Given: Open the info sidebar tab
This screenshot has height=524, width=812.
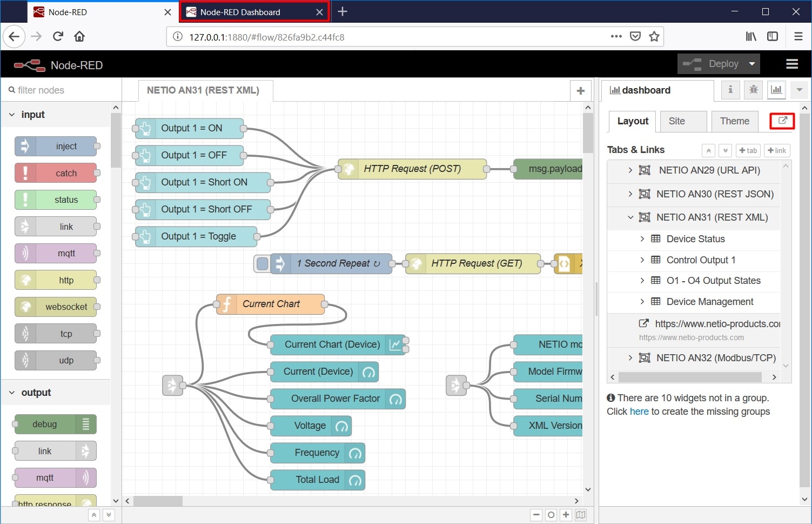Looking at the screenshot, I should [x=730, y=90].
